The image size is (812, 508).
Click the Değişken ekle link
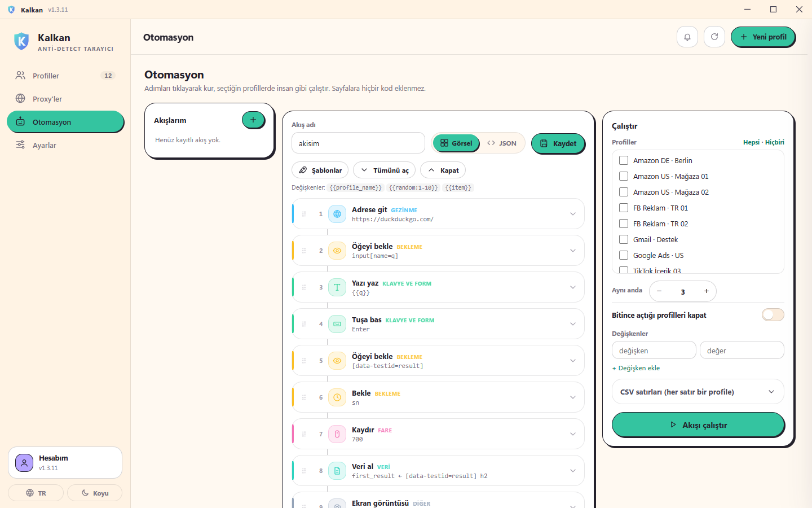[636, 368]
